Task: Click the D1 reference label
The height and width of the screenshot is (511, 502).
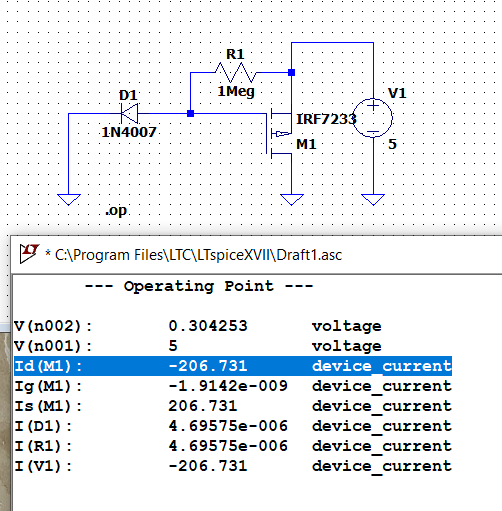Action: pos(128,96)
